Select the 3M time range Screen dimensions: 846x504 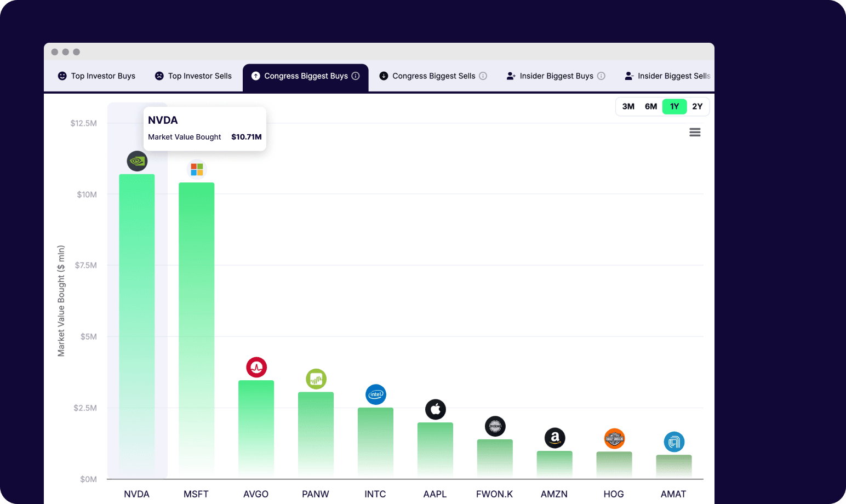628,106
